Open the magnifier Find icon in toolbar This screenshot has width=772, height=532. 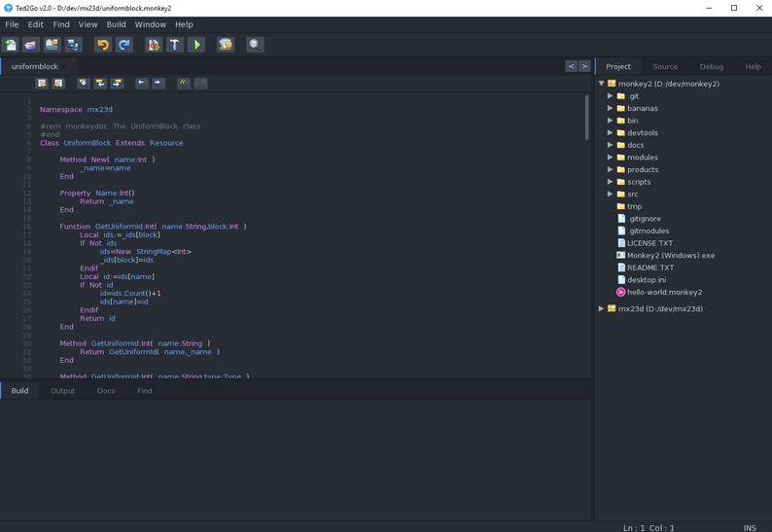click(x=255, y=45)
